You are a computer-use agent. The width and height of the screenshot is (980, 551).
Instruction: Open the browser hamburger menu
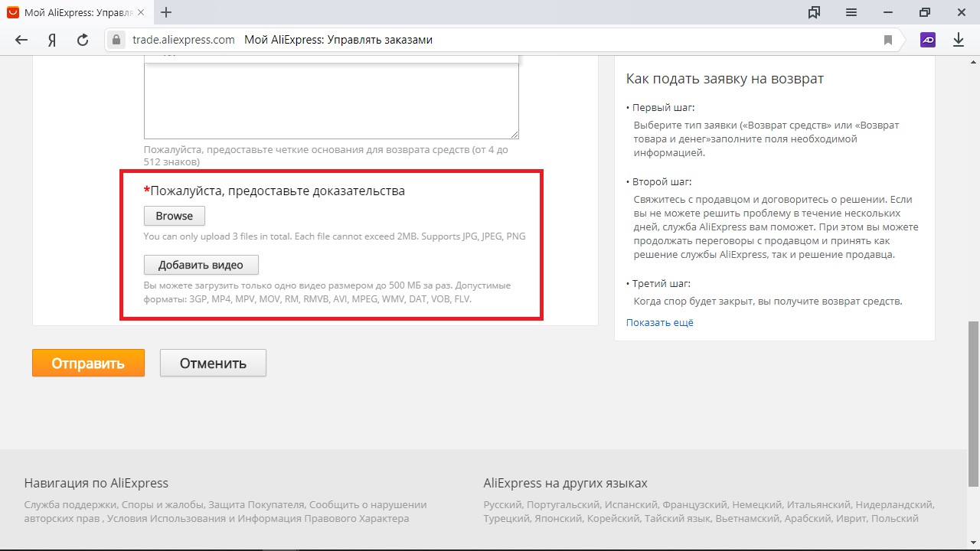pos(851,12)
